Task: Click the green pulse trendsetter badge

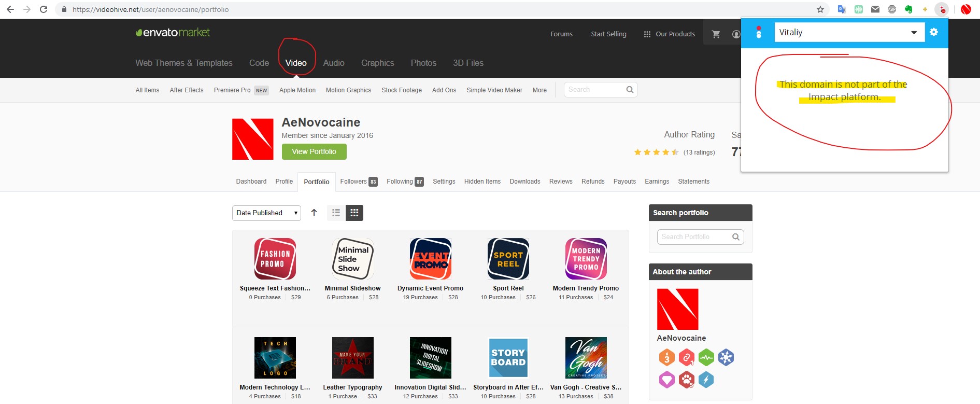Action: click(706, 357)
